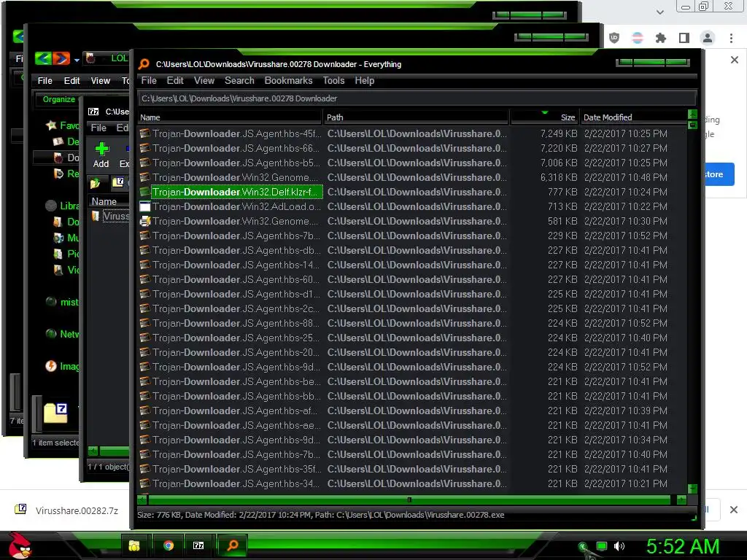Click Organize button in Explorer
The image size is (747, 560).
(58, 99)
